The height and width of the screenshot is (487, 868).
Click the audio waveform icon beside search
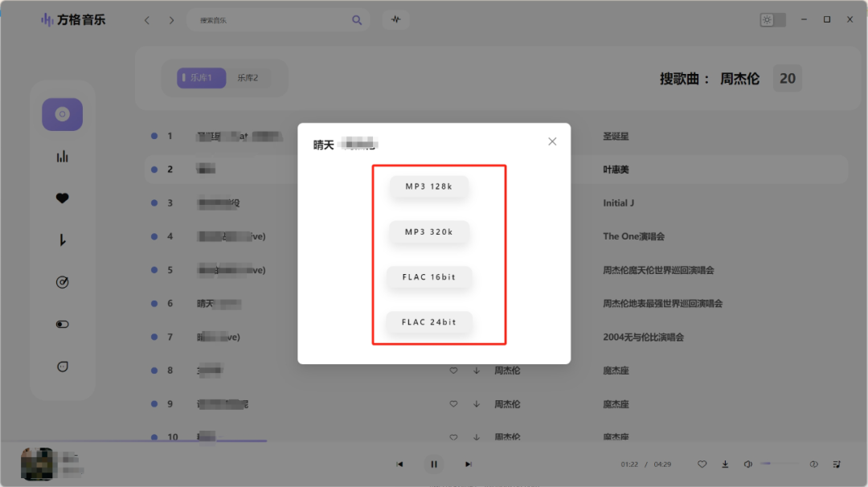tap(396, 20)
